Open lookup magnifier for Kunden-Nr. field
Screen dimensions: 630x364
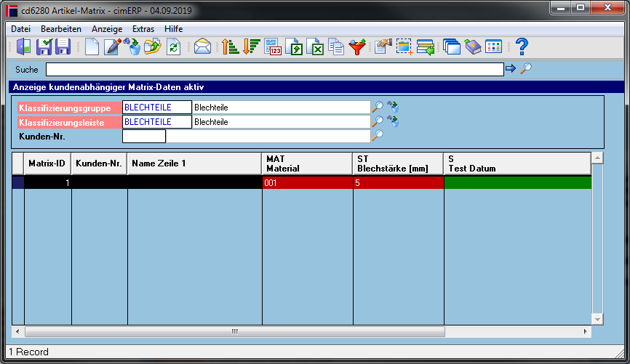[378, 136]
